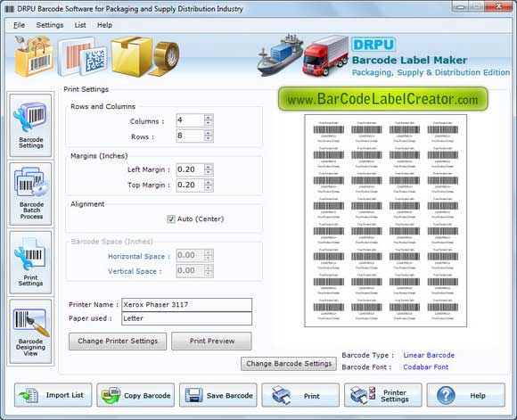Click 'Barcode Font :' label

point(366,367)
